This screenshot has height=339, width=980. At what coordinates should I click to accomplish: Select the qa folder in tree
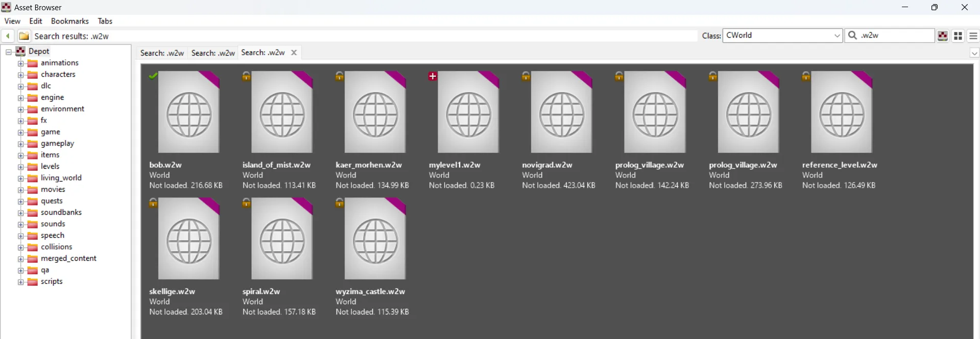tap(45, 270)
